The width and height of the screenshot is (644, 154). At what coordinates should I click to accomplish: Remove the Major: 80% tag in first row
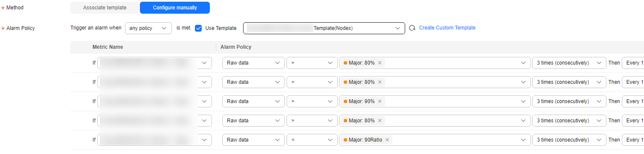[x=379, y=63]
